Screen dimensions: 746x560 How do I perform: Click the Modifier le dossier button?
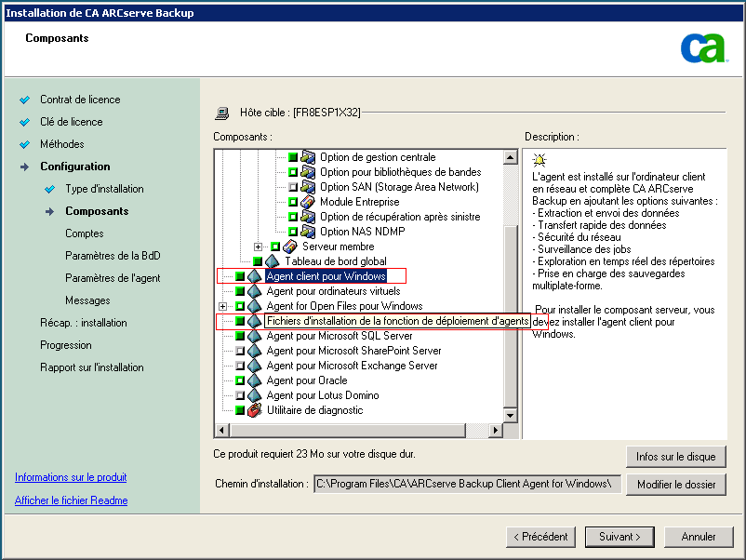tap(676, 485)
